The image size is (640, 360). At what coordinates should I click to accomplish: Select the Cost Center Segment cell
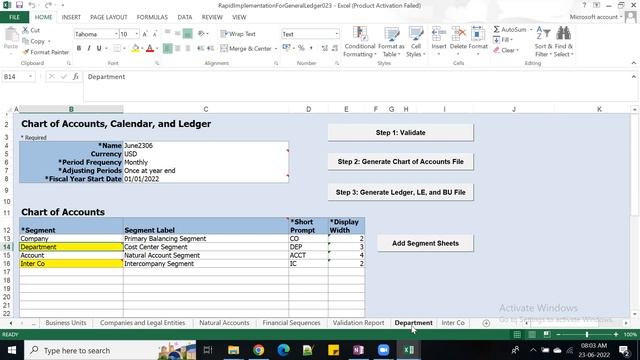pyautogui.click(x=206, y=247)
